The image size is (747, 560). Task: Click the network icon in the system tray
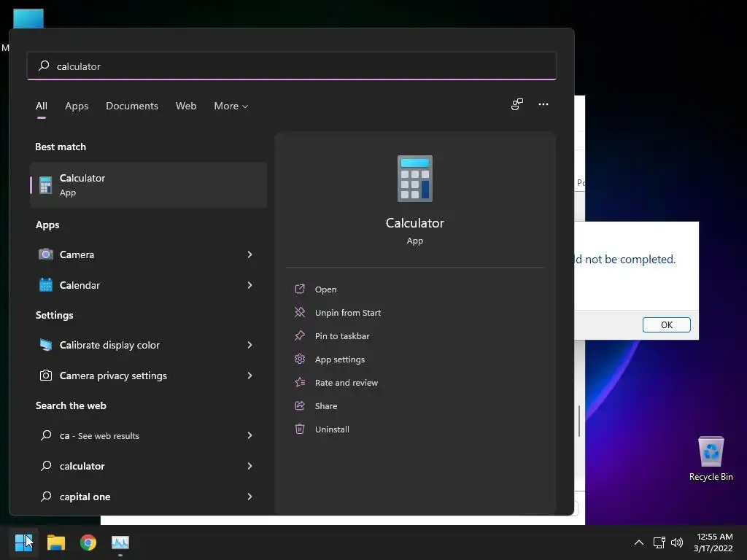(659, 542)
